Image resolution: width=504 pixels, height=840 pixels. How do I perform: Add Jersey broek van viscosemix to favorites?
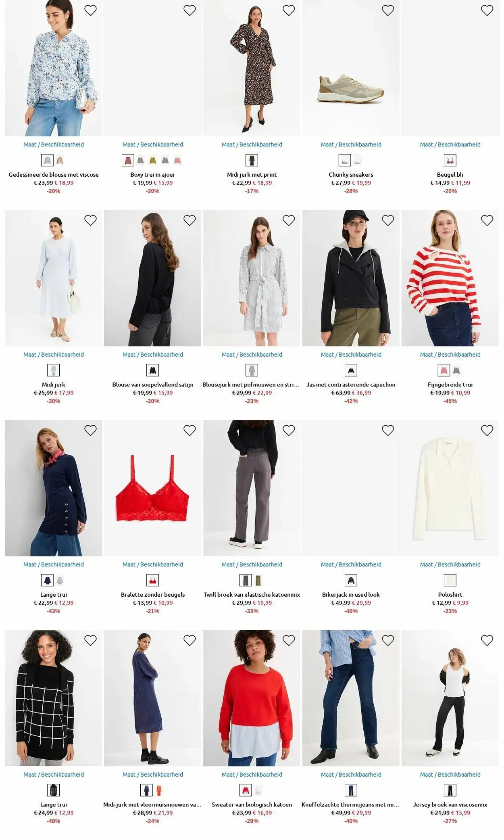click(487, 640)
